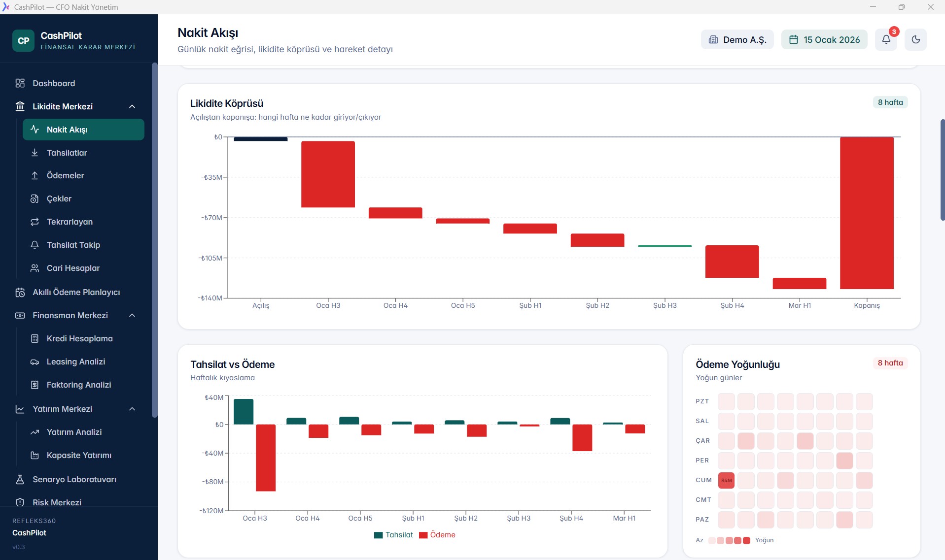Click the Oca H4 red waterfall bar
This screenshot has height=560, width=945.
coord(395,213)
